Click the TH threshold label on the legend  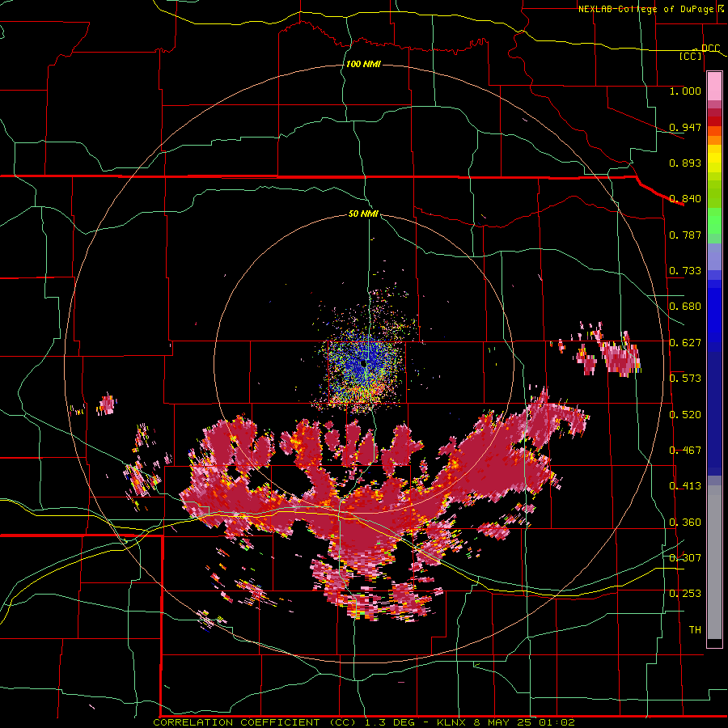[695, 629]
